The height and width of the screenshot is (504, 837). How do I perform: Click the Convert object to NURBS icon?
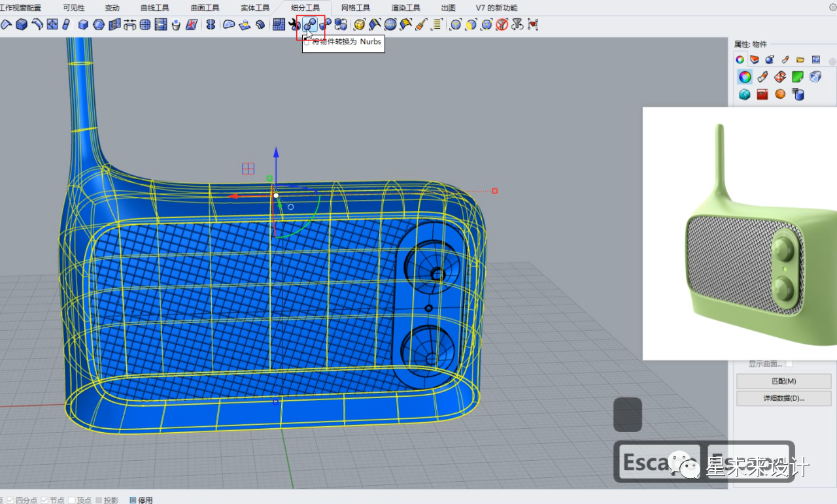tap(310, 25)
